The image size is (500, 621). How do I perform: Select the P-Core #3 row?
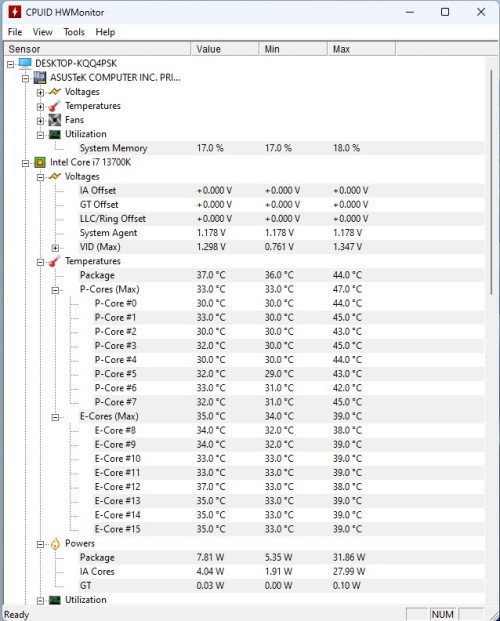[288, 346]
